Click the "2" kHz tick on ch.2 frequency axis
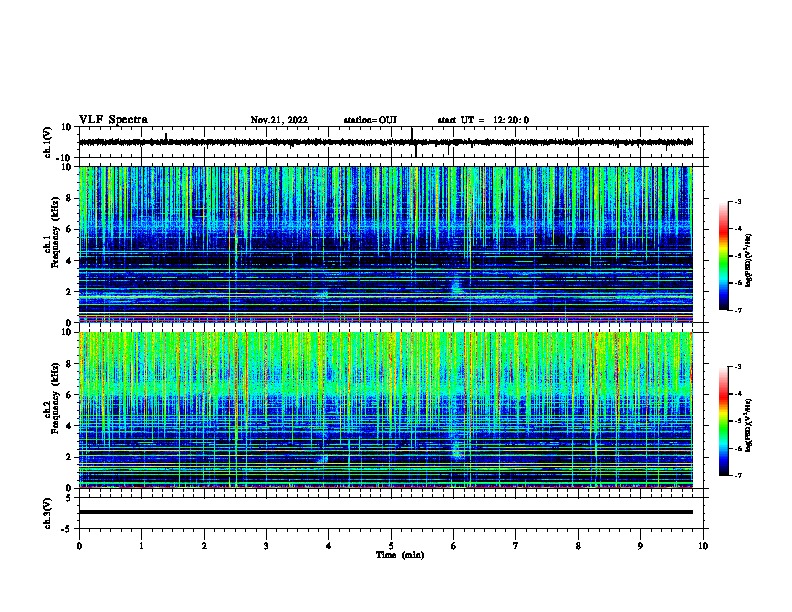The width and height of the screenshot is (792, 612). (x=69, y=457)
